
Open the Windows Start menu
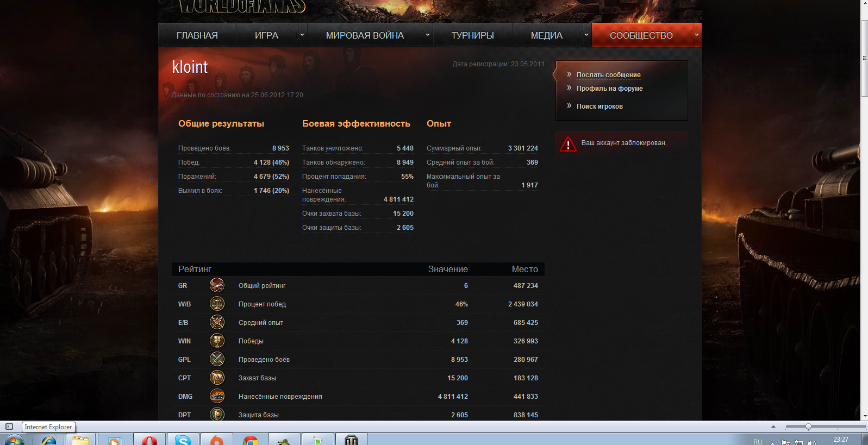tap(14, 440)
